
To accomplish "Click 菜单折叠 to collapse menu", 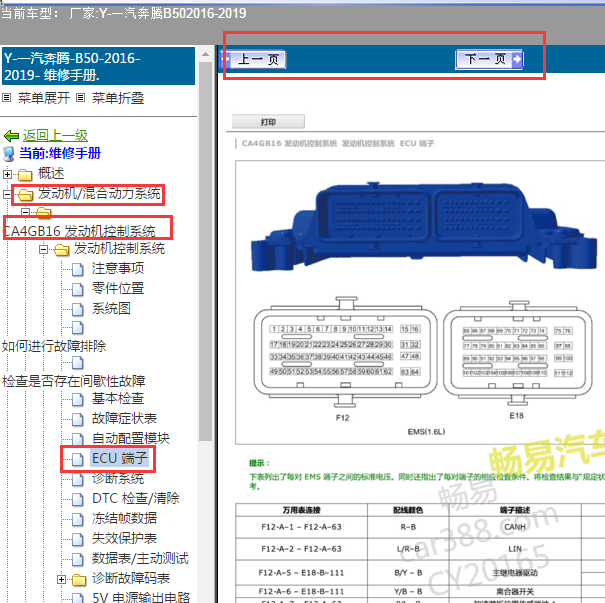I will (118, 98).
